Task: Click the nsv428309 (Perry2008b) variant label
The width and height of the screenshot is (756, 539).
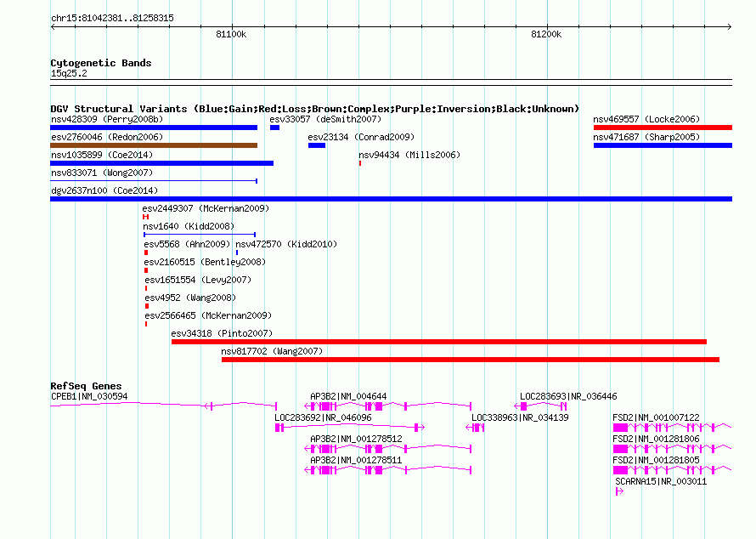Action: (107, 119)
